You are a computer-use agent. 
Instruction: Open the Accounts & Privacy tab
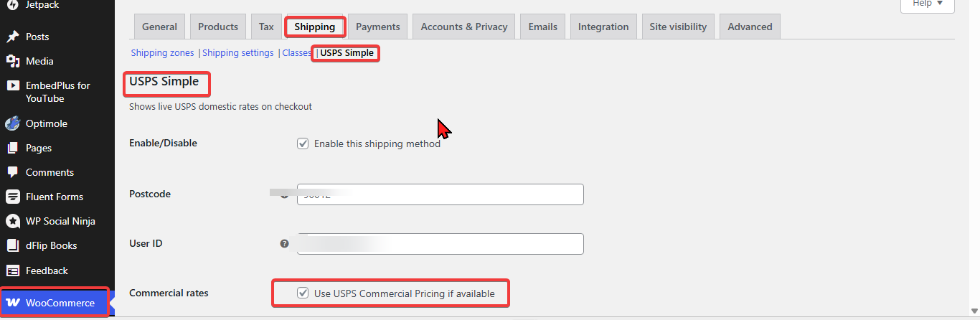tap(464, 27)
